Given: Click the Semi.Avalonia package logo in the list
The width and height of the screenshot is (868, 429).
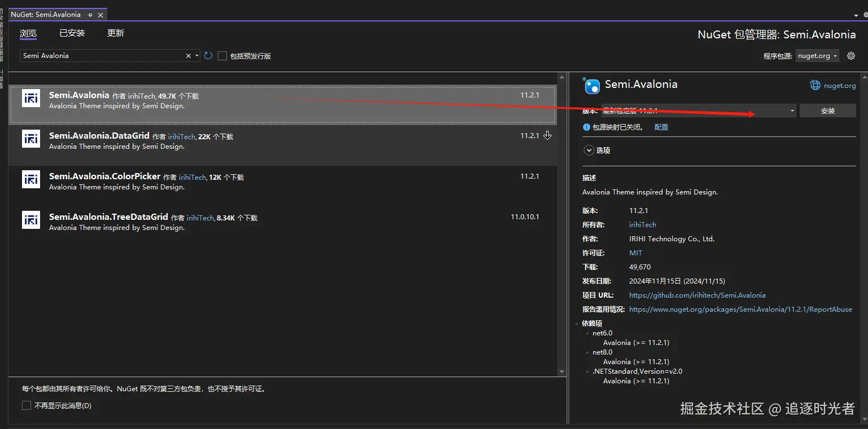Looking at the screenshot, I should pyautogui.click(x=31, y=98).
